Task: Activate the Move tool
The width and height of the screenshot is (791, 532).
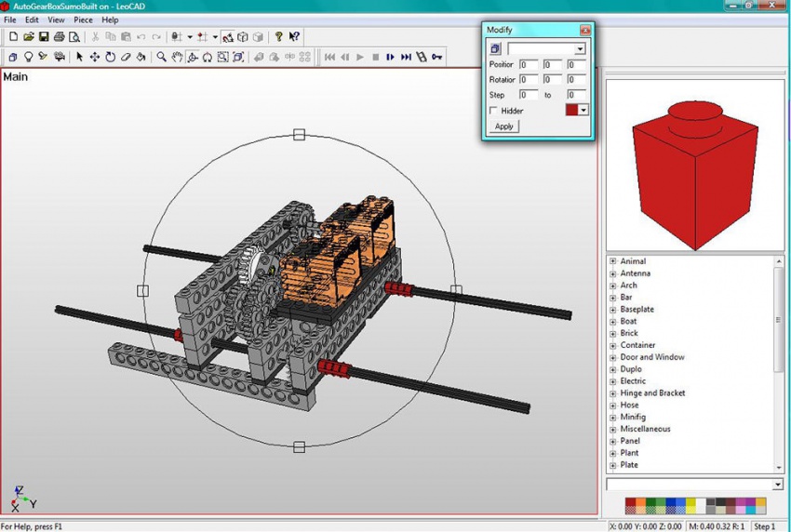Action: click(x=95, y=57)
